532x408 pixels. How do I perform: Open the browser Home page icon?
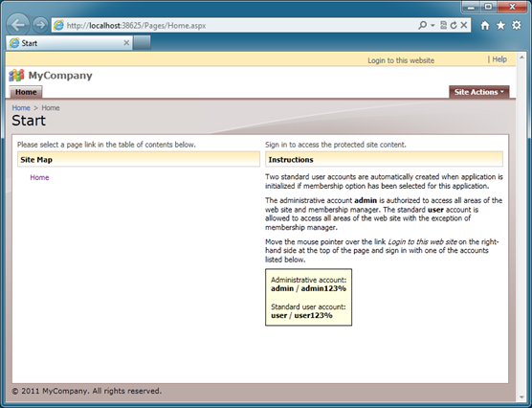click(x=485, y=26)
